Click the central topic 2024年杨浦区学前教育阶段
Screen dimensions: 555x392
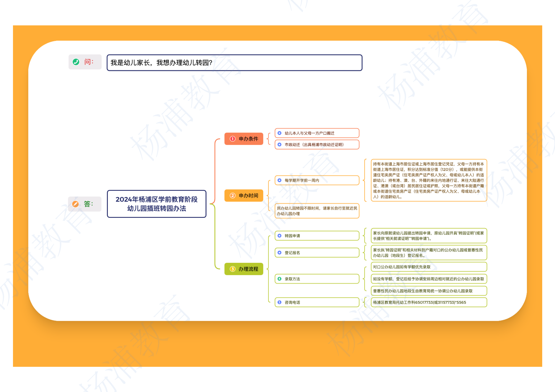[x=157, y=204]
